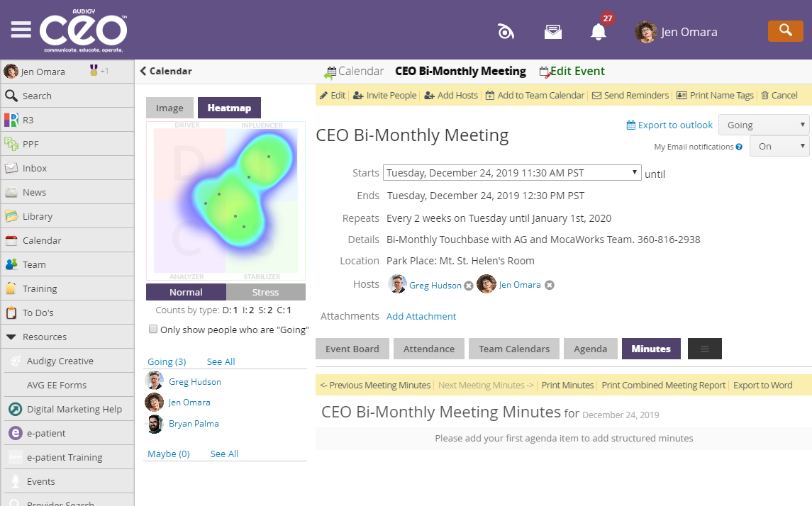The height and width of the screenshot is (506, 812).
Task: Click the Add Attachment link
Action: pyautogui.click(x=421, y=316)
